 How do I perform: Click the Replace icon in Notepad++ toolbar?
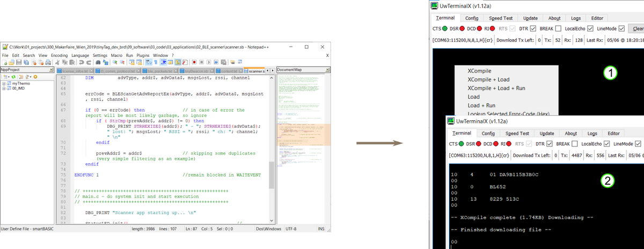(106, 62)
